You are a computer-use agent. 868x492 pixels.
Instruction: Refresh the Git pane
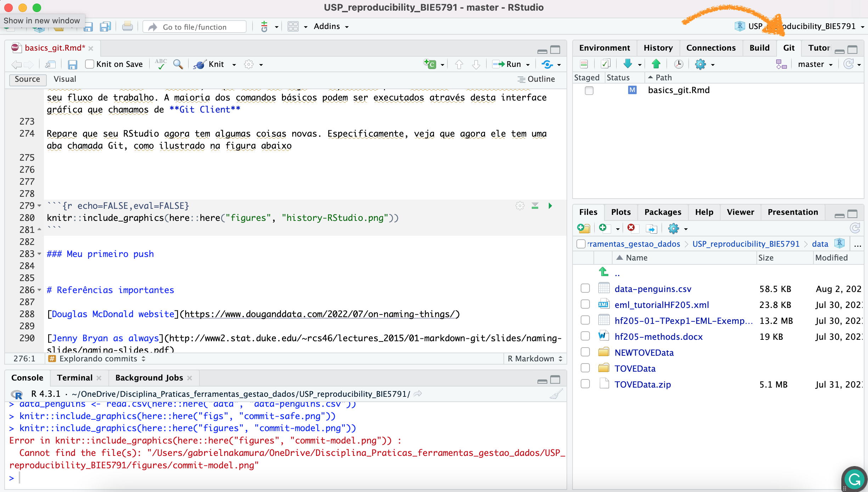coord(849,64)
